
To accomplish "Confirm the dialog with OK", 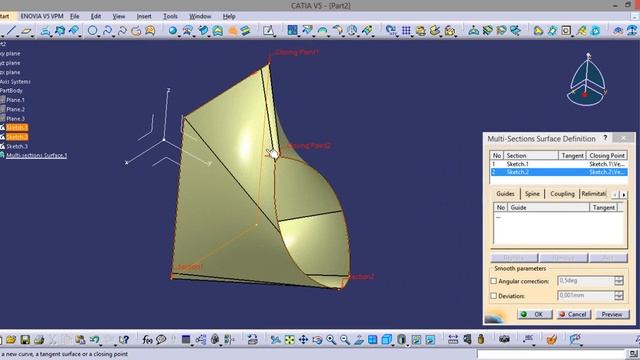I will 535,314.
